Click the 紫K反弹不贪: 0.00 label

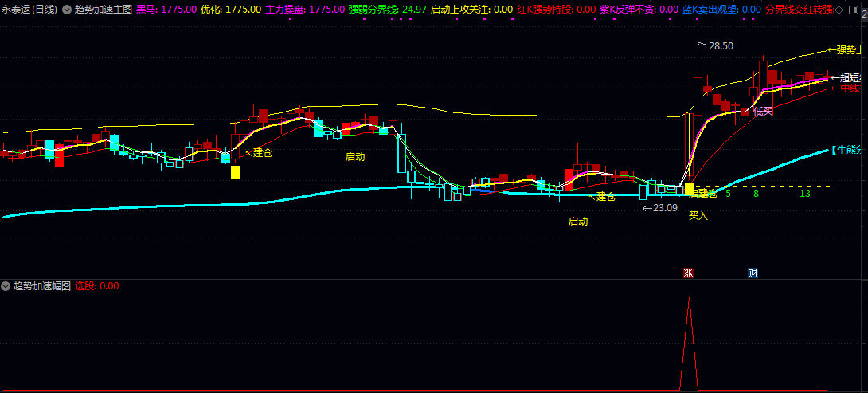point(639,10)
